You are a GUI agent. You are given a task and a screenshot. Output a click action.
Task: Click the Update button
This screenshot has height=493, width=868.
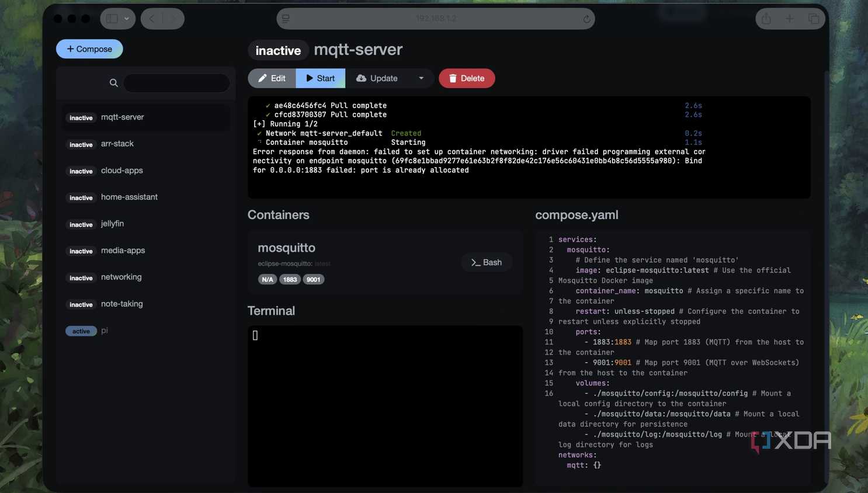377,78
